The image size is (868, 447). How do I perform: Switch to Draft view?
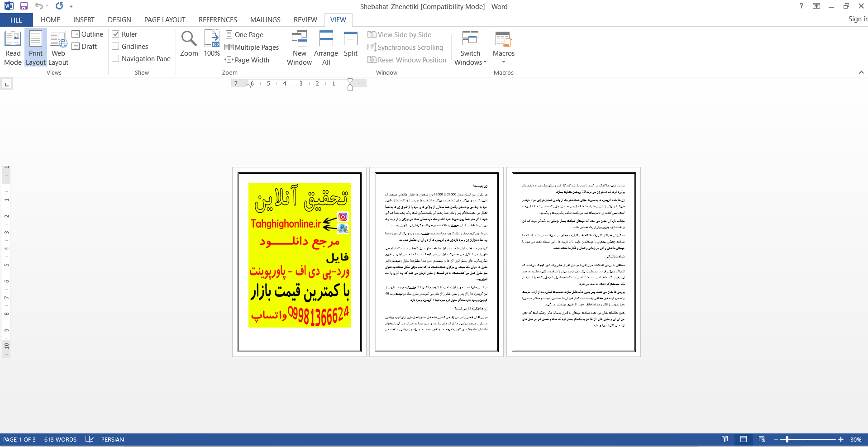(85, 46)
